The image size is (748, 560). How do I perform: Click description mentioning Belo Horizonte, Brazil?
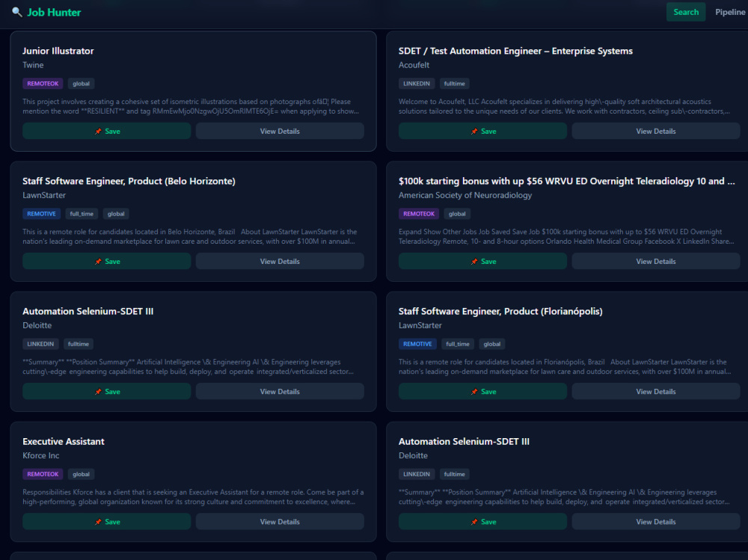pos(190,236)
